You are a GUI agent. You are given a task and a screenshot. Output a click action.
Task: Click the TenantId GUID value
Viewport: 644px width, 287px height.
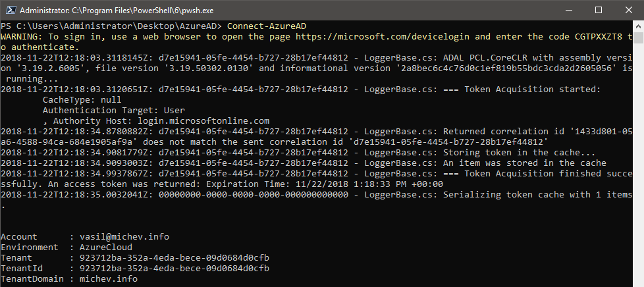click(x=174, y=269)
